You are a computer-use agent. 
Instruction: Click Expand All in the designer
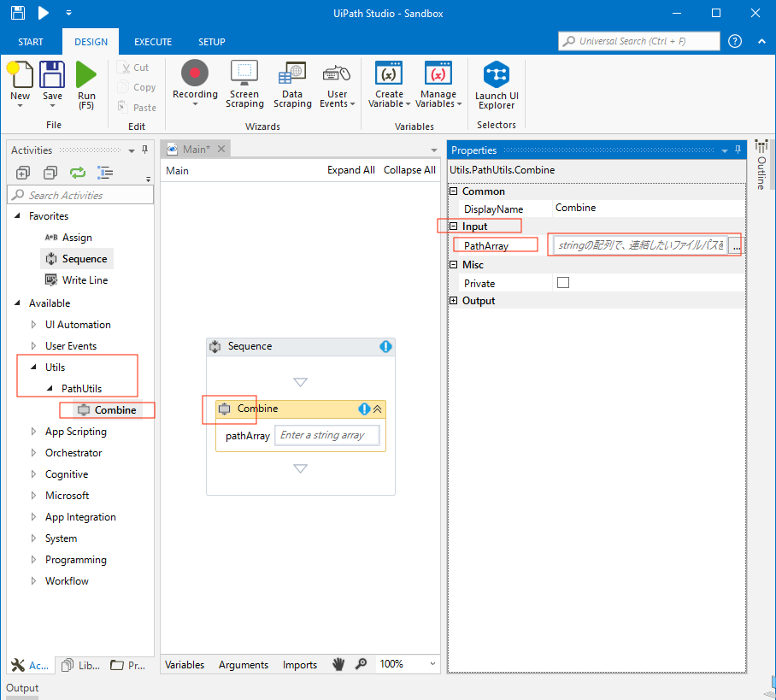[x=351, y=170]
